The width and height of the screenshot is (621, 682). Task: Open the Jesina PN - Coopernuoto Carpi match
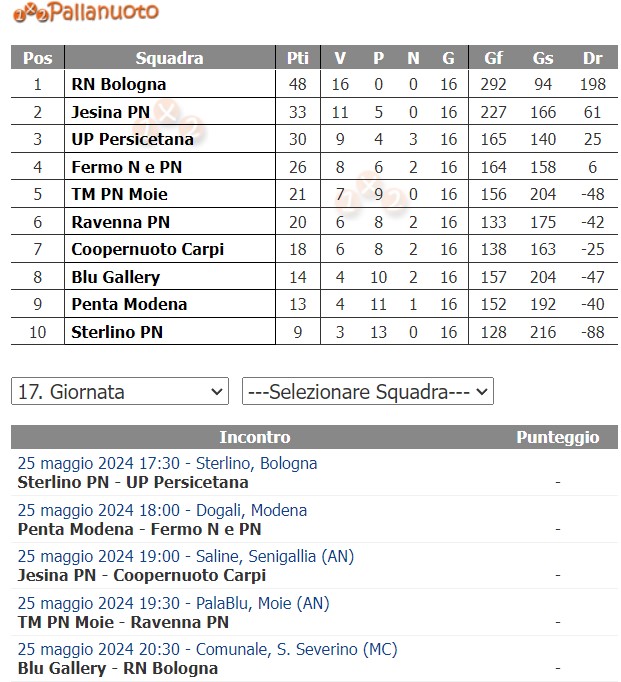(142, 575)
